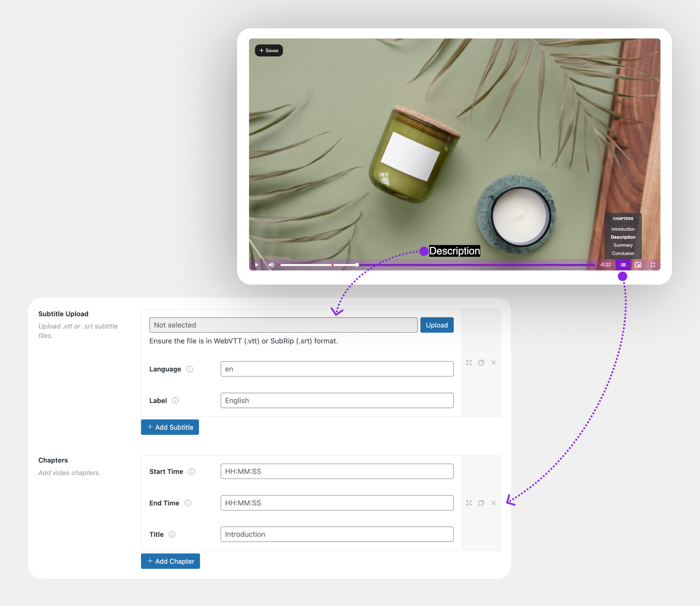700x606 pixels.
Task: Jump to Summary chapter
Action: (623, 245)
